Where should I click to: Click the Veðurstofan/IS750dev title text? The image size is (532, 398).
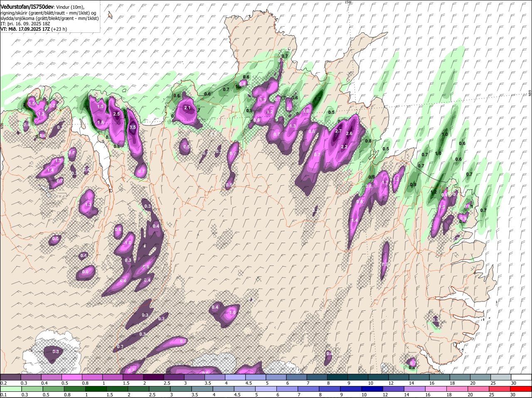click(27, 6)
